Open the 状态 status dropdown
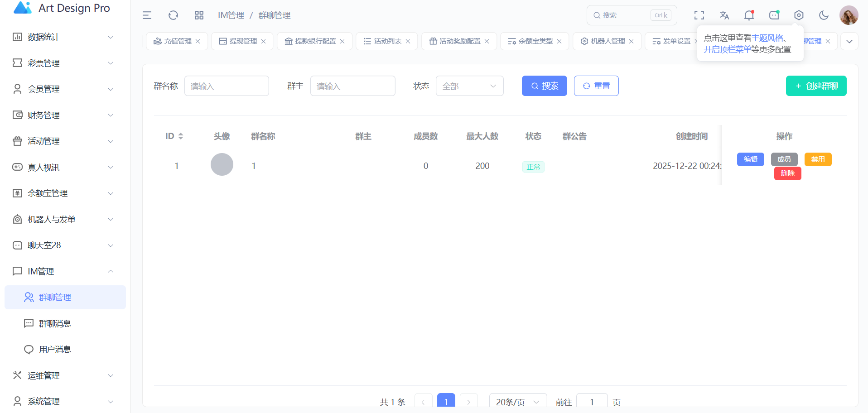The height and width of the screenshot is (413, 868). [x=469, y=86]
